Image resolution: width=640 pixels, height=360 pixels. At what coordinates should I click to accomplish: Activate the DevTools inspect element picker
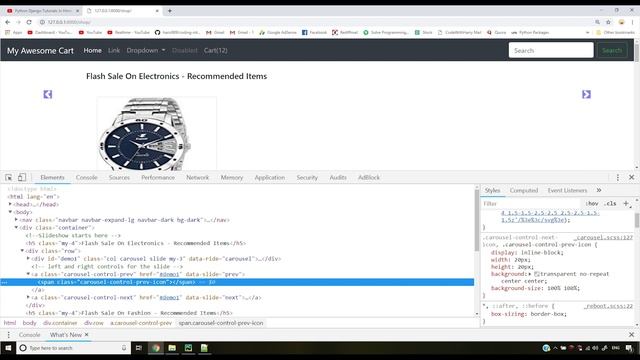tap(9, 177)
